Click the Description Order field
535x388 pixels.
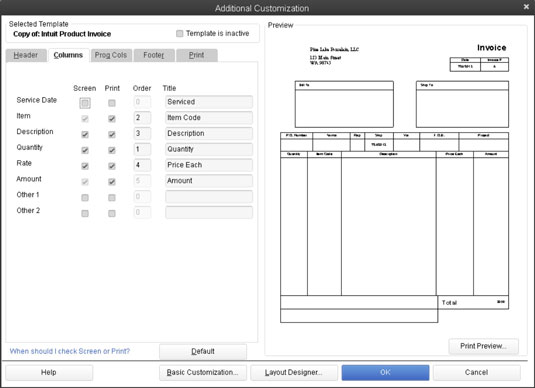tap(142, 133)
